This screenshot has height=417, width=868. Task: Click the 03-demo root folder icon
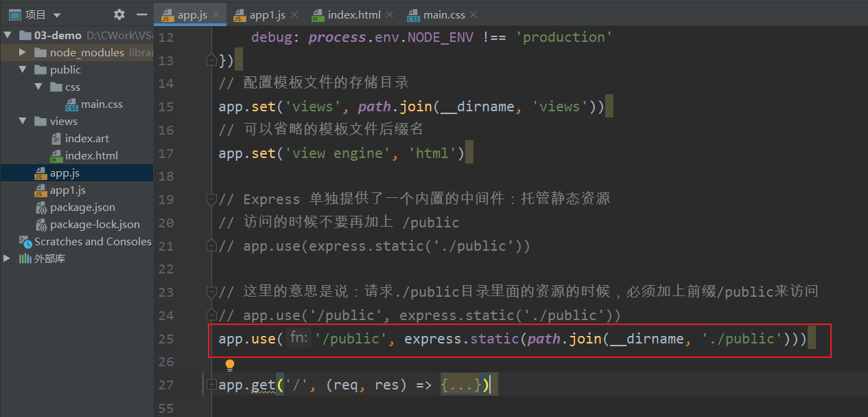coord(25,35)
